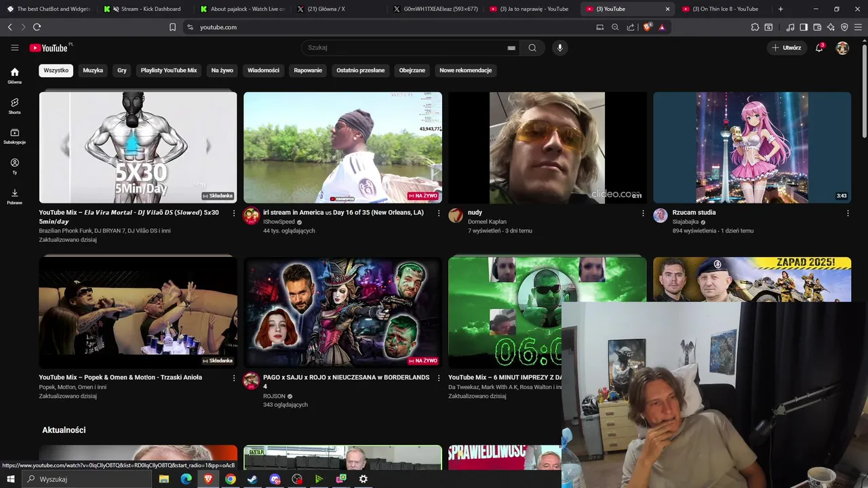Bookmark this page in the address bar
The image size is (868, 488).
click(x=172, y=27)
